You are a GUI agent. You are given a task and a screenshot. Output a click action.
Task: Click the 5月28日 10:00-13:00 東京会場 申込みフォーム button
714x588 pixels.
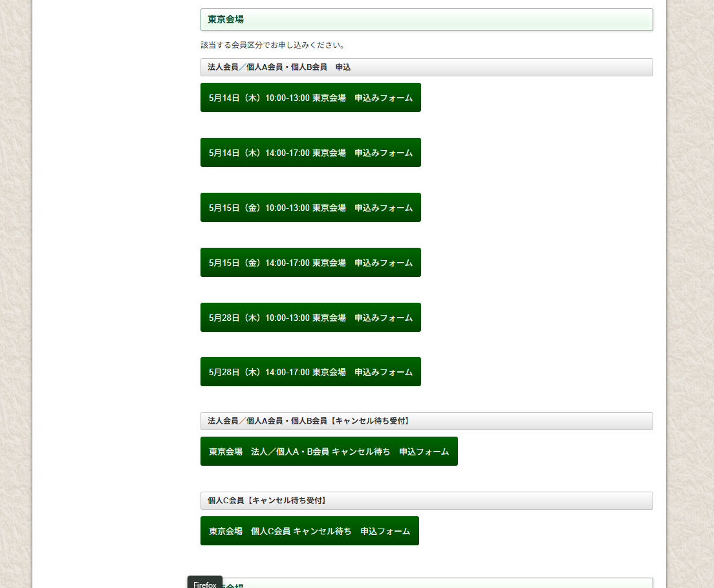tap(310, 318)
